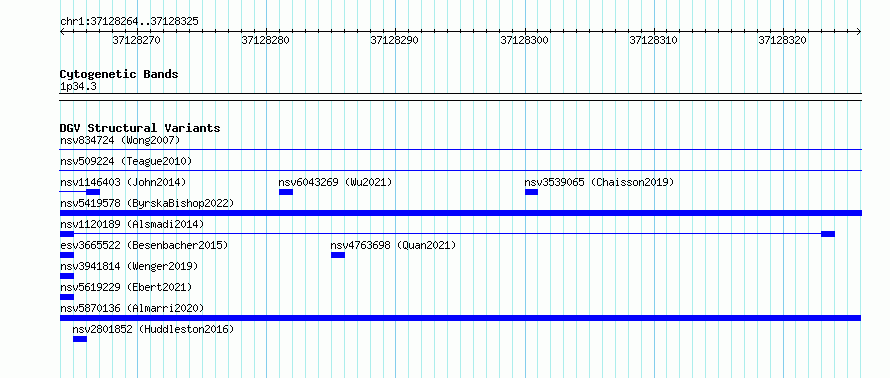Viewport: 890px width, 378px height.
Task: Click the chr1:37128264..37128325 region label
Action: (129, 22)
